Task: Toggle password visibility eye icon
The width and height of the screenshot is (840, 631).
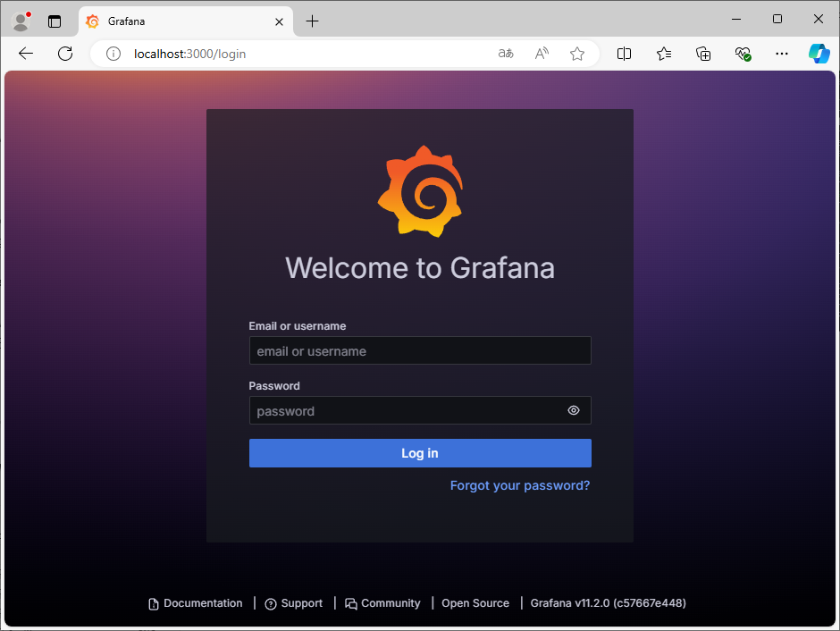Action: click(x=573, y=410)
